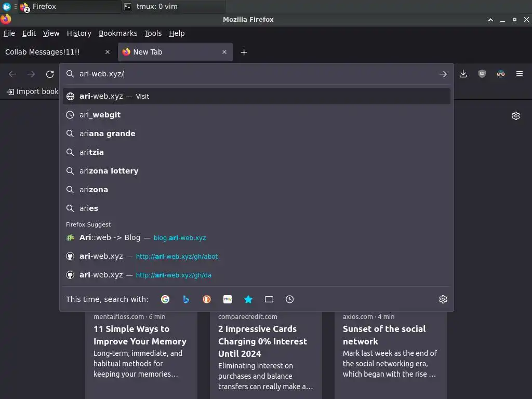Open the Bookmarks menu
The image size is (532, 399).
118,33
